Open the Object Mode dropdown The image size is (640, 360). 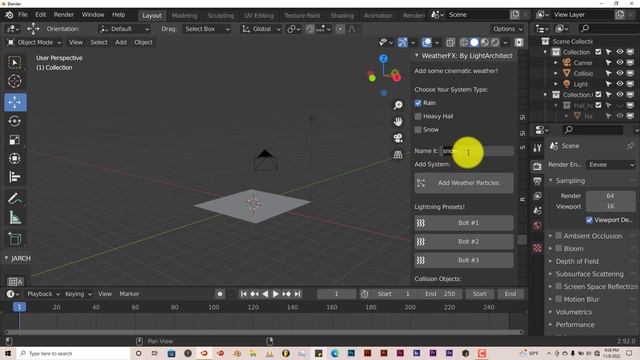34,42
